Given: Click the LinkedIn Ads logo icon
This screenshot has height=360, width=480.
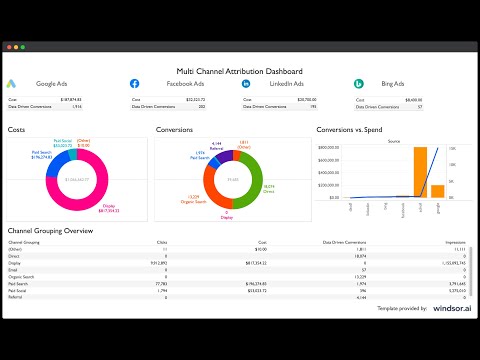Looking at the screenshot, I should pyautogui.click(x=246, y=84).
